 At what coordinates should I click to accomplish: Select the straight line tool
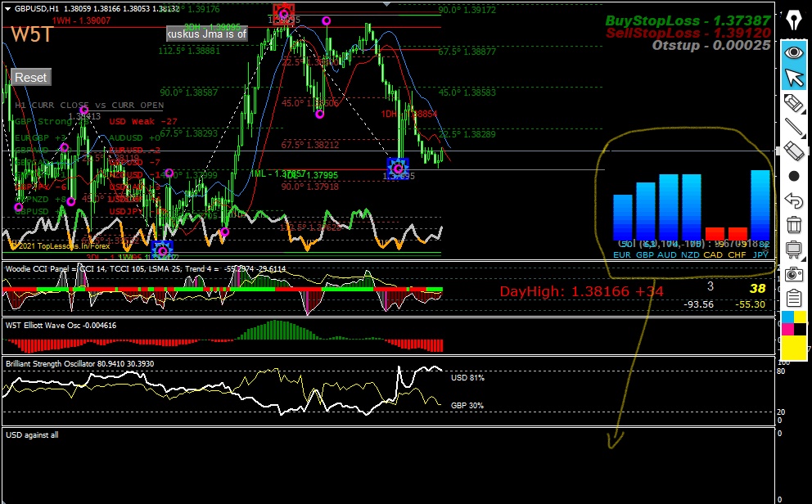pos(793,128)
